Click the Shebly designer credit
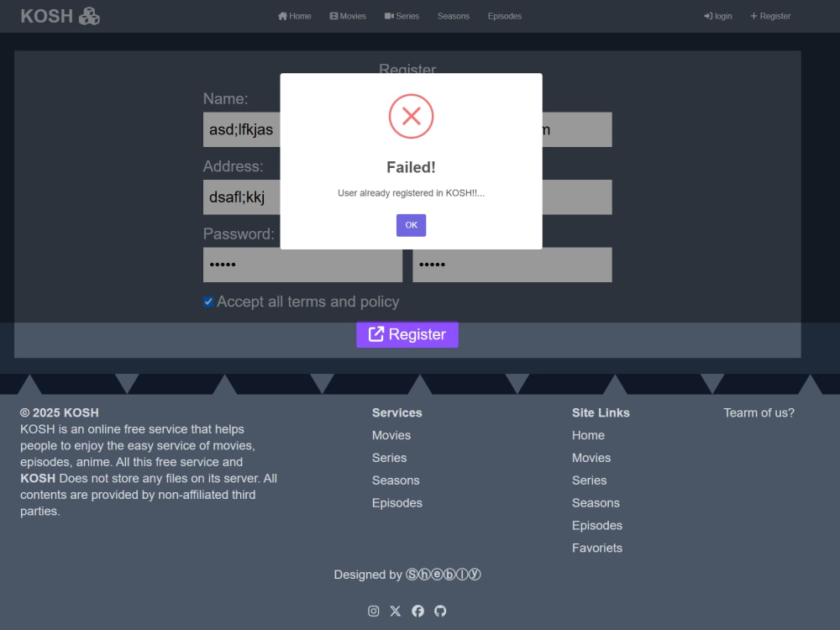 444,575
